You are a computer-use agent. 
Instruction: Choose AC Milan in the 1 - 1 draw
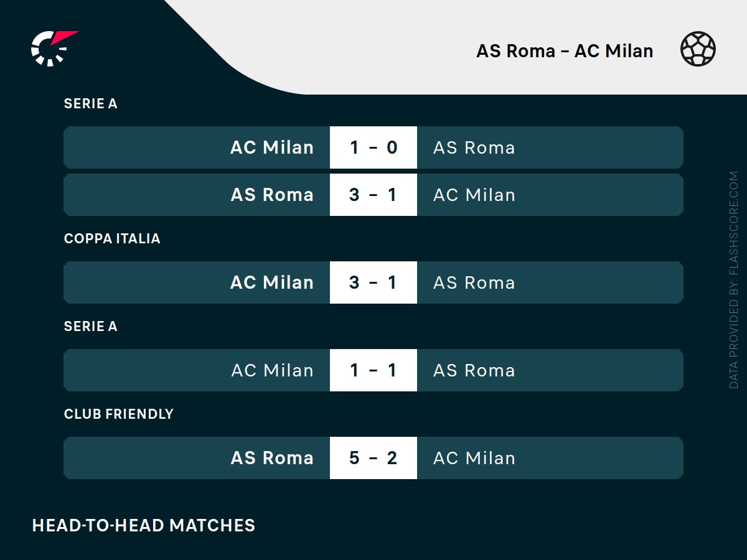[x=272, y=370]
